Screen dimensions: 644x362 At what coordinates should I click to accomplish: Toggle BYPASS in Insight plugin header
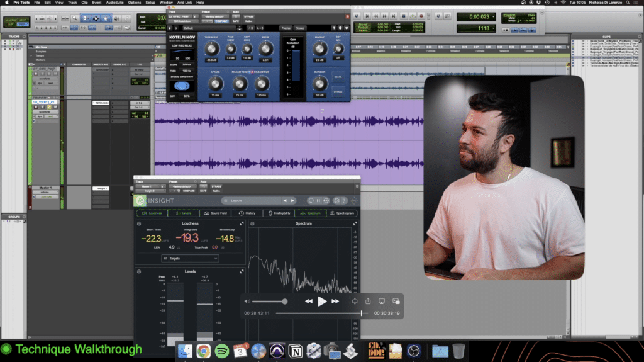pos(216,186)
